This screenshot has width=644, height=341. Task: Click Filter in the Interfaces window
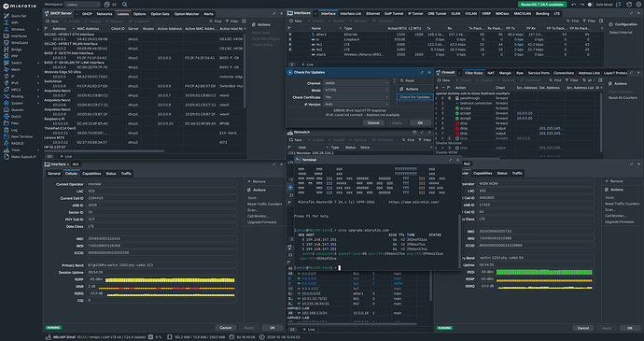tap(588, 21)
